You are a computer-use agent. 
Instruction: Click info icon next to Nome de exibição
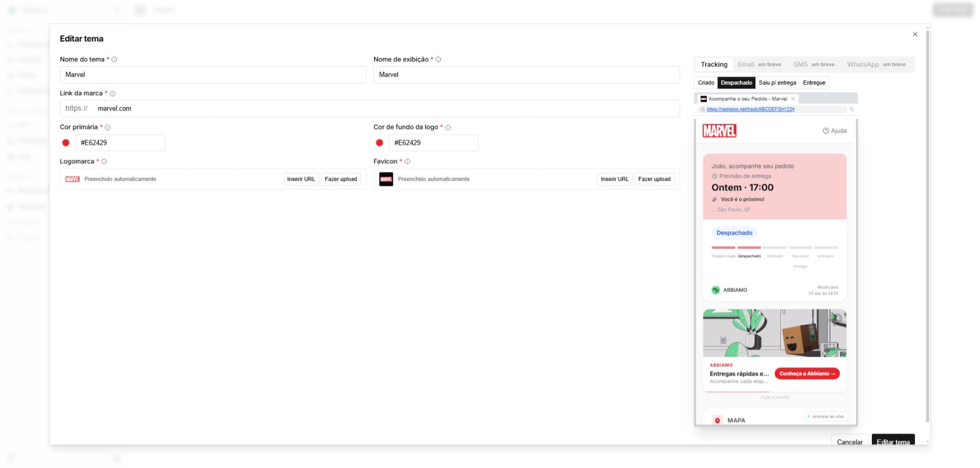(438, 60)
